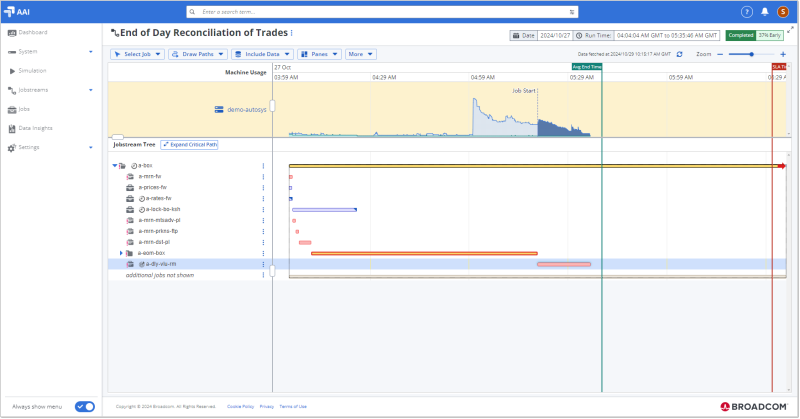Click the fullscreen expand arrows icon
Image resolution: width=800 pixels, height=419 pixels.
(x=790, y=30)
